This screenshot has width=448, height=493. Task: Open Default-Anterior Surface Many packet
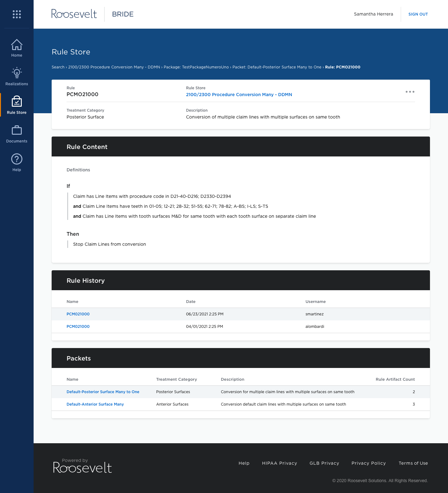[x=95, y=404]
